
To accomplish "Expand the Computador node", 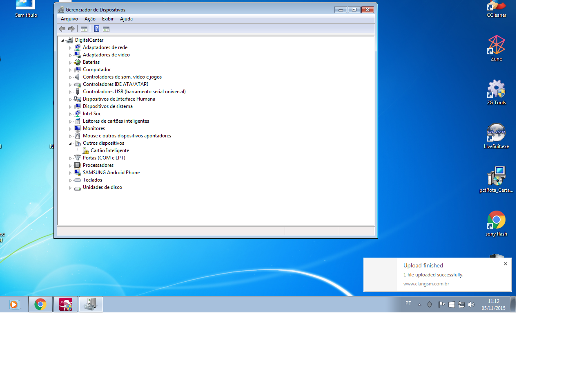I will pos(70,70).
